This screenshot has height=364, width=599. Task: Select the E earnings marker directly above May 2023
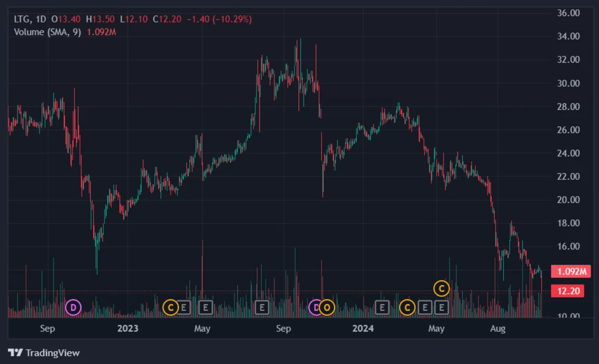point(206,308)
